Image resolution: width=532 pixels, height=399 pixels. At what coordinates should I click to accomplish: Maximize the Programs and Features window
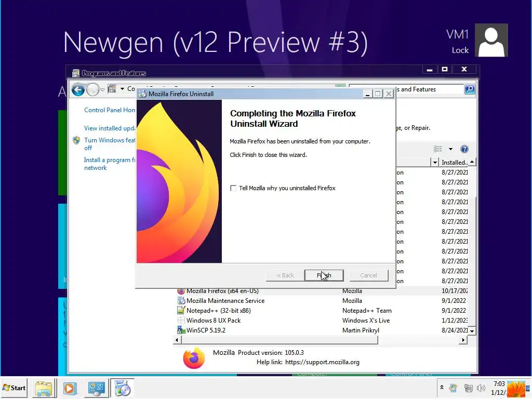pos(445,69)
